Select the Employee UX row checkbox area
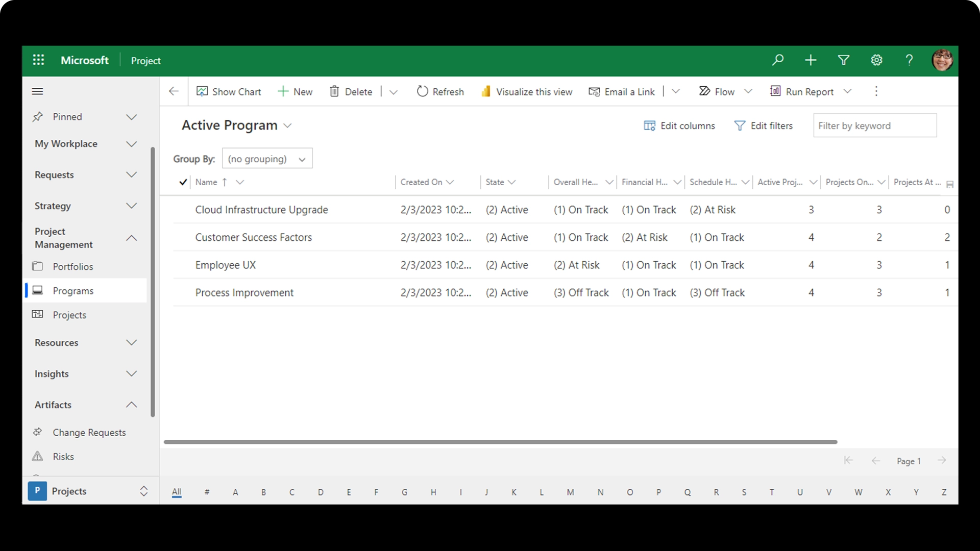Viewport: 980px width, 551px height. [183, 265]
